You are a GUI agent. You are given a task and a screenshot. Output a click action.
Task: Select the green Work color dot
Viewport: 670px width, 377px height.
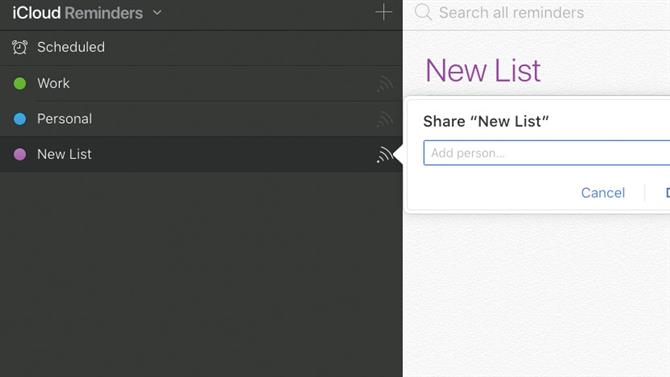pos(20,83)
